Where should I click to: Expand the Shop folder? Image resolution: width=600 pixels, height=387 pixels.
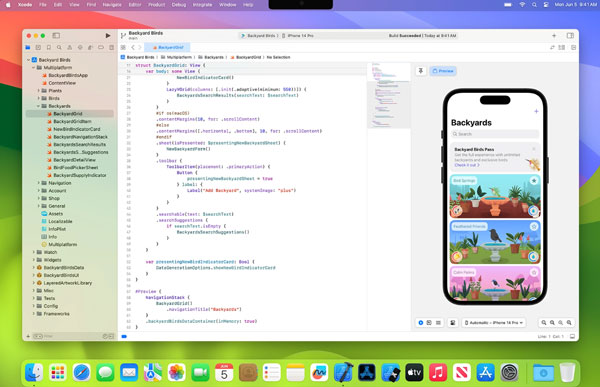click(39, 198)
